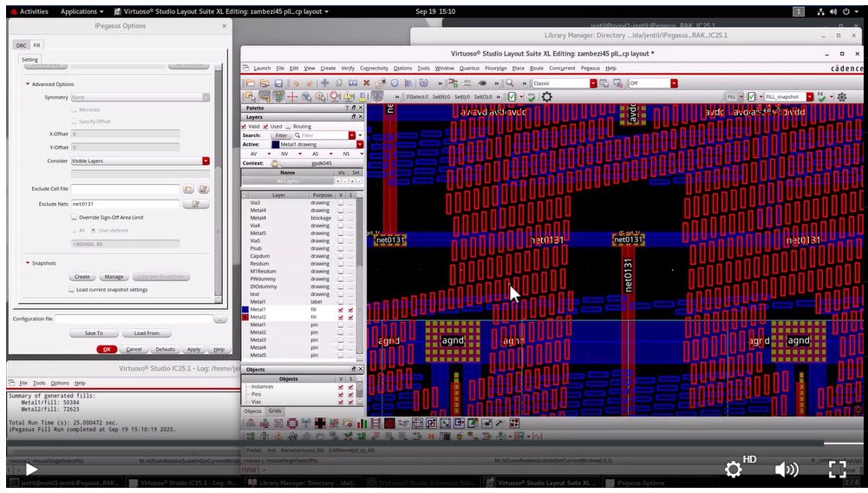Check Load current snapshot settings
The width and height of the screenshot is (868, 493).
73,290
